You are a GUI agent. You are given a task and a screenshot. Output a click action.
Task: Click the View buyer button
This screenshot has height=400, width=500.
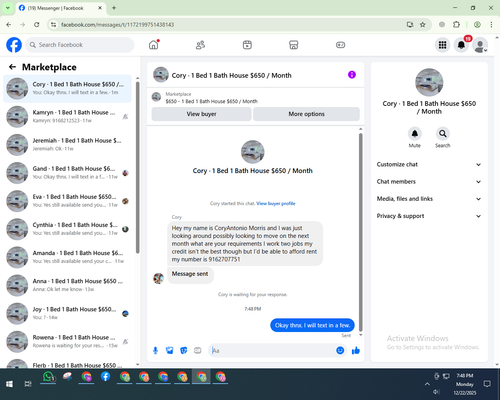click(201, 114)
